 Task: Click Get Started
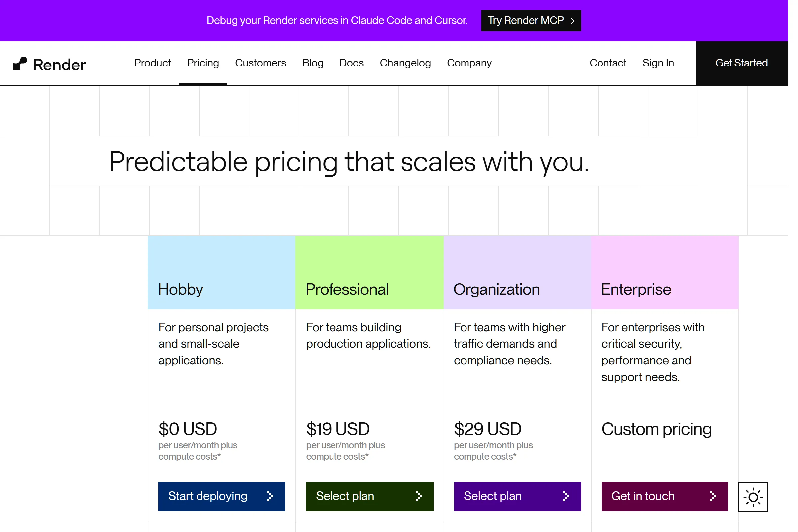(x=742, y=63)
